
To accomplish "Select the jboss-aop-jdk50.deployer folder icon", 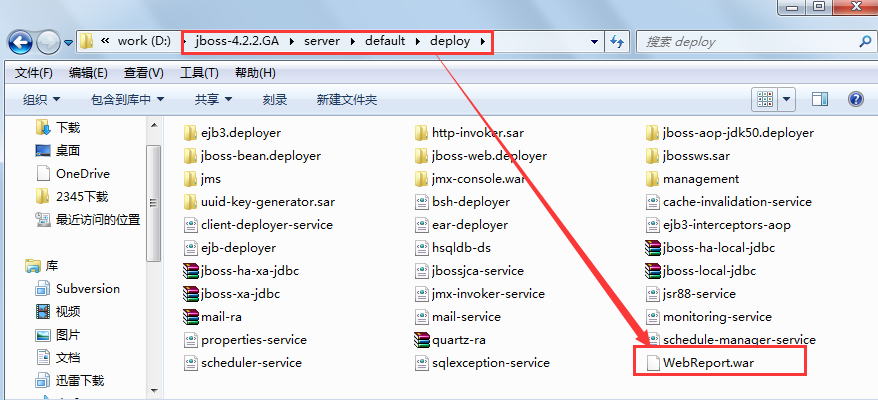I will click(x=652, y=133).
